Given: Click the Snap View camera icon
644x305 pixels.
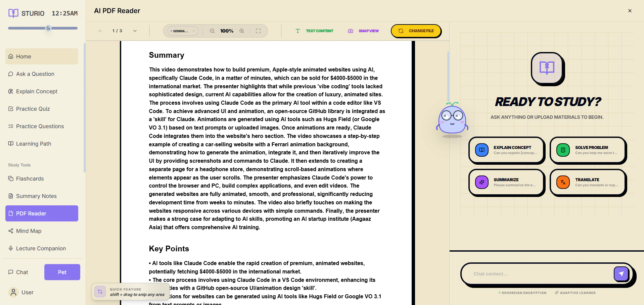Looking at the screenshot, I should click(351, 31).
